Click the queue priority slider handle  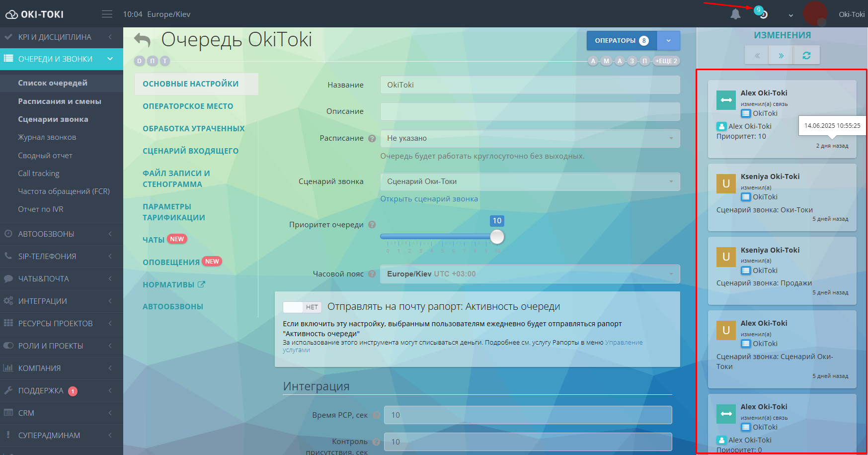(x=497, y=237)
